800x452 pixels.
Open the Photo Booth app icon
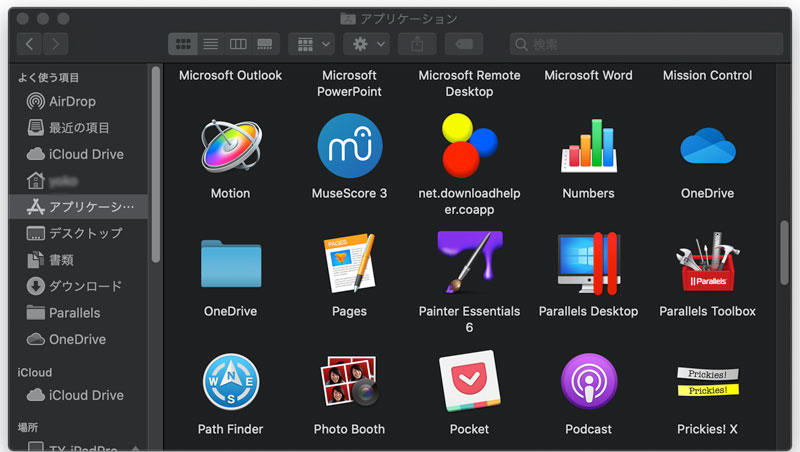[x=349, y=381]
